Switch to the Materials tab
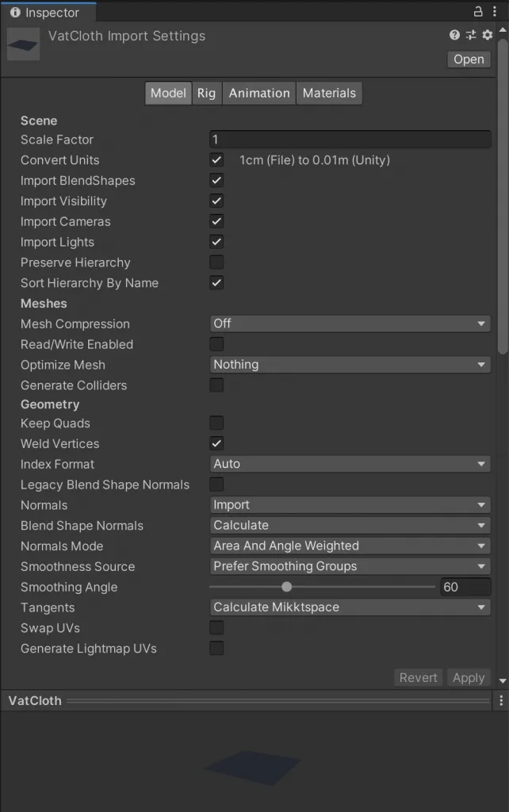Viewport: 509px width, 812px height. [329, 93]
